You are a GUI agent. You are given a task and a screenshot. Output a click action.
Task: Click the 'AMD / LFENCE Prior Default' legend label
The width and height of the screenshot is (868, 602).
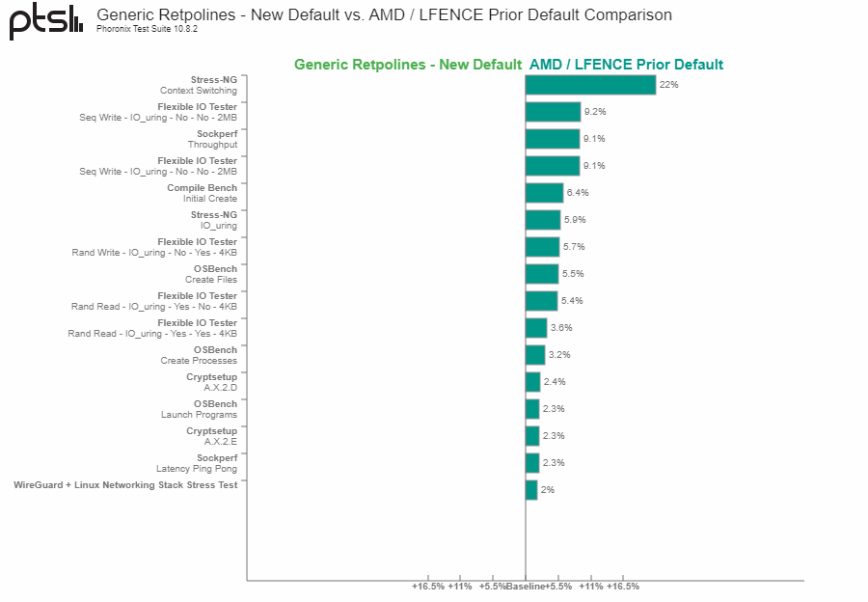626,65
